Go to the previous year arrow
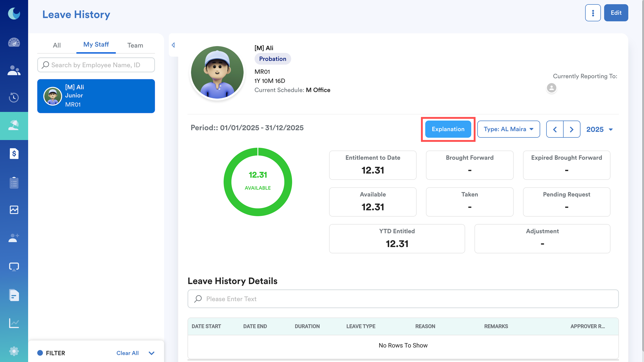Image resolution: width=644 pixels, height=362 pixels. (x=555, y=129)
